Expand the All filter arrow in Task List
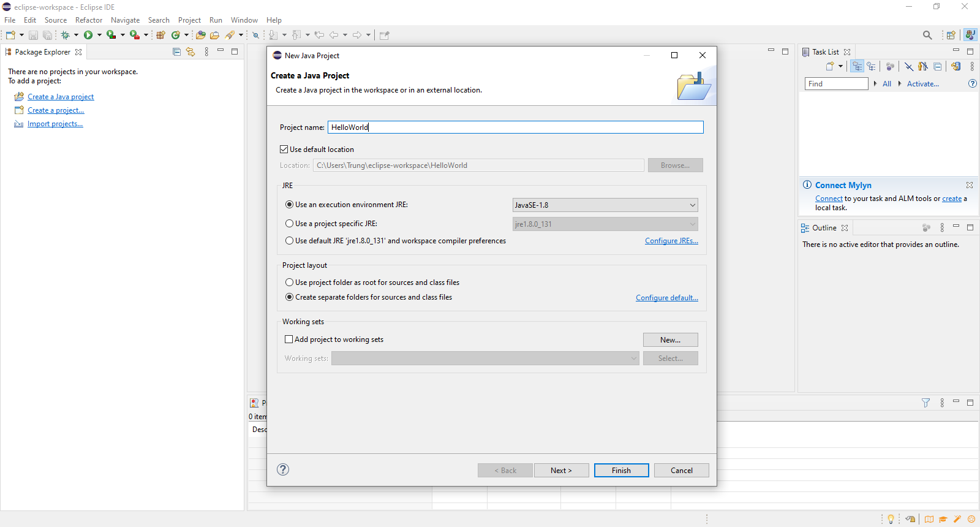980x527 pixels. coord(875,83)
